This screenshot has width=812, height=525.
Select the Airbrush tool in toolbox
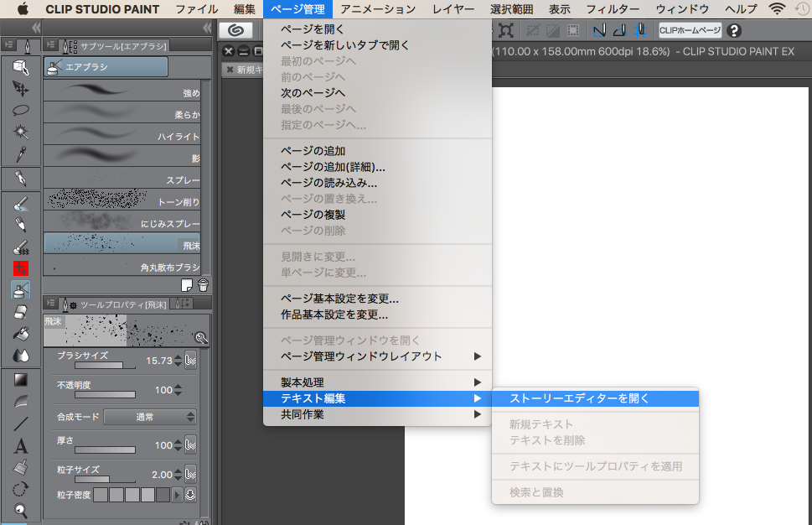click(21, 290)
